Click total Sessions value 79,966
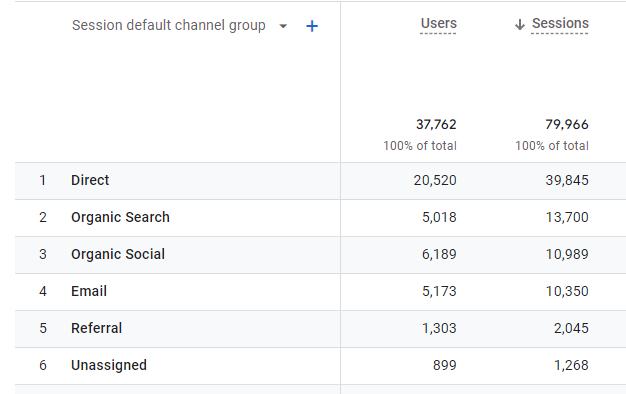This screenshot has width=626, height=394. point(567,125)
